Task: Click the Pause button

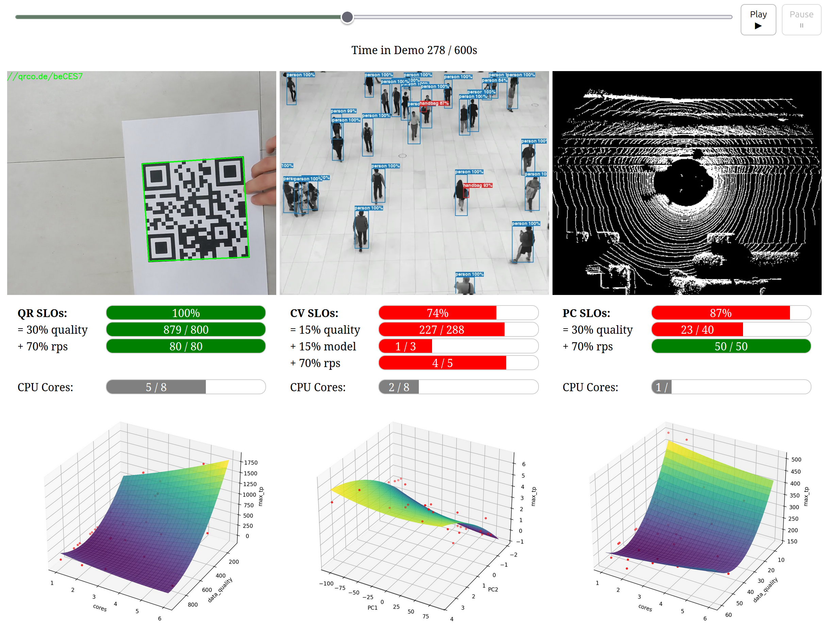Action: 801,20
